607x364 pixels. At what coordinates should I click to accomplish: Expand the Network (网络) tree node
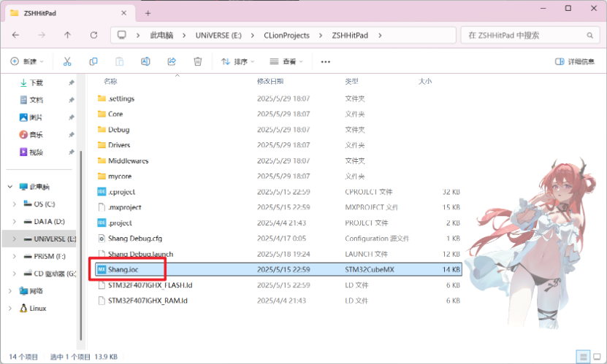(x=10, y=291)
